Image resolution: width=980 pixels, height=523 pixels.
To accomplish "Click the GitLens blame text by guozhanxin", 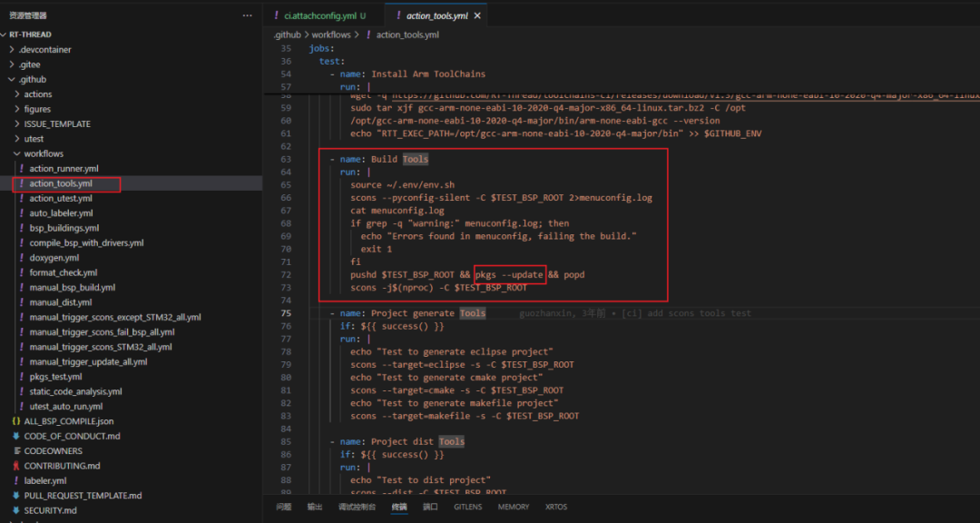I will coord(635,312).
